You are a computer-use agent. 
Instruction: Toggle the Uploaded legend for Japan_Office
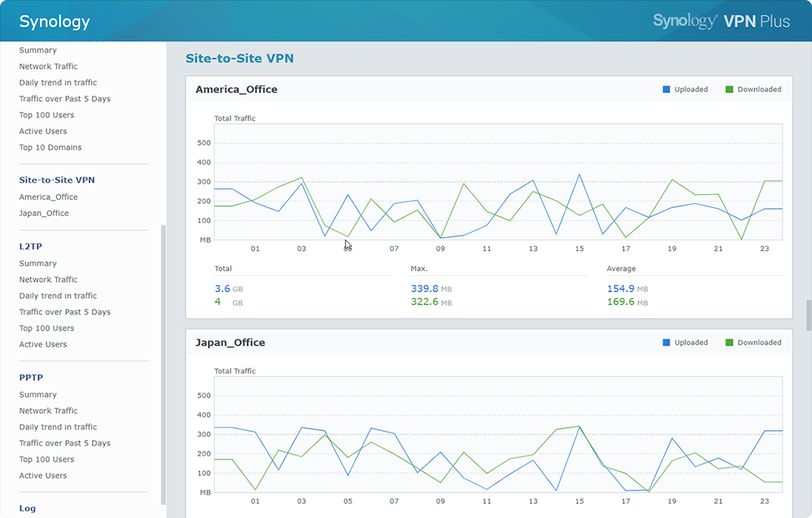click(x=685, y=342)
